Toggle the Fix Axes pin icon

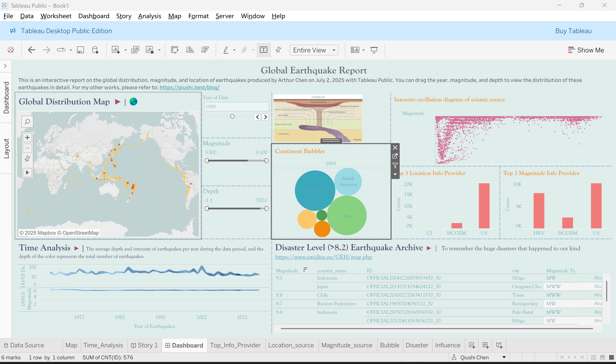pos(278,50)
